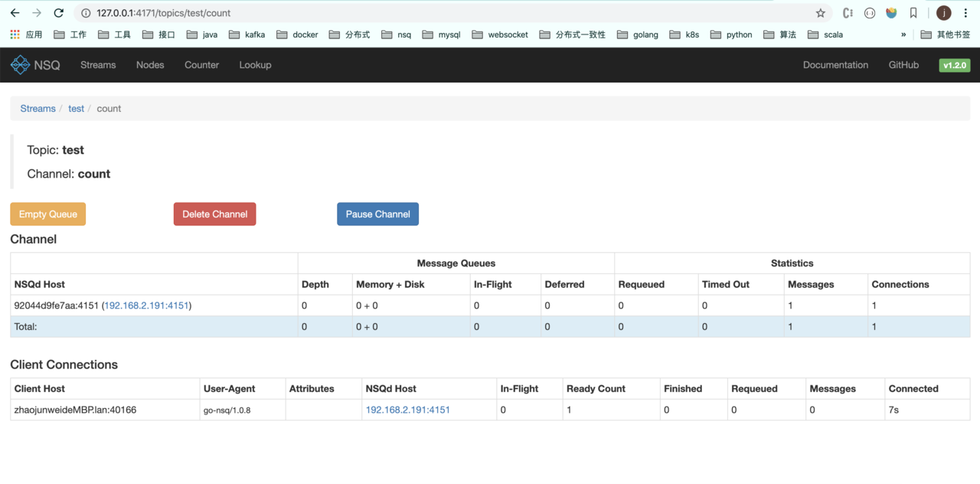The height and width of the screenshot is (484, 980).
Task: Open the Streams tab in the NSQ navbar
Action: click(98, 65)
